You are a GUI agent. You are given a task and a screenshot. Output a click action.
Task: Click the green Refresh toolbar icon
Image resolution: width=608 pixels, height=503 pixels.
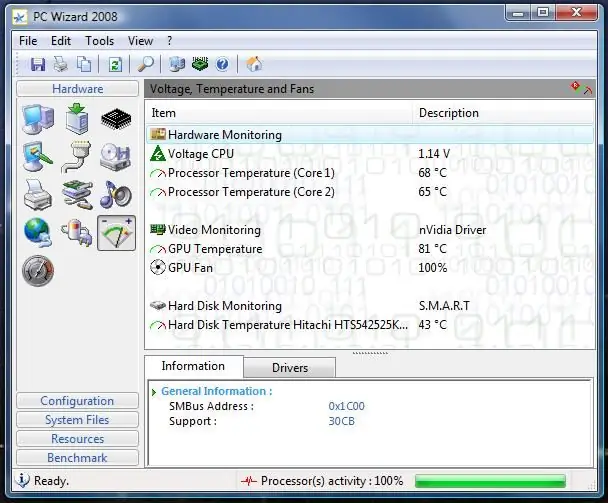(x=115, y=64)
